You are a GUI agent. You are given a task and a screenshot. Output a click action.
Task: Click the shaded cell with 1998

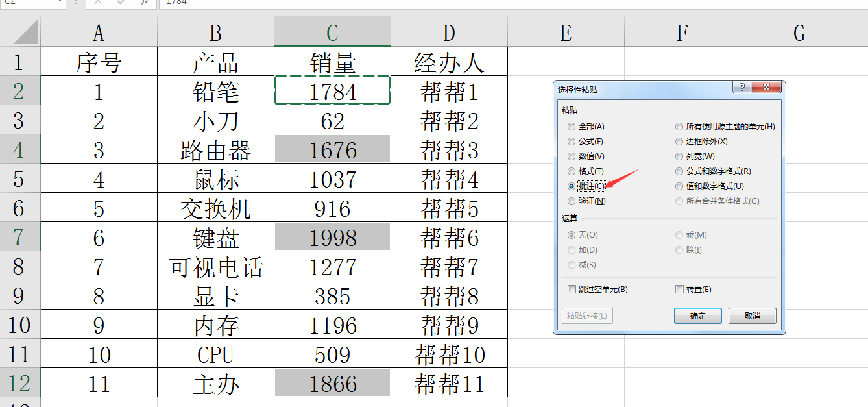click(x=332, y=236)
